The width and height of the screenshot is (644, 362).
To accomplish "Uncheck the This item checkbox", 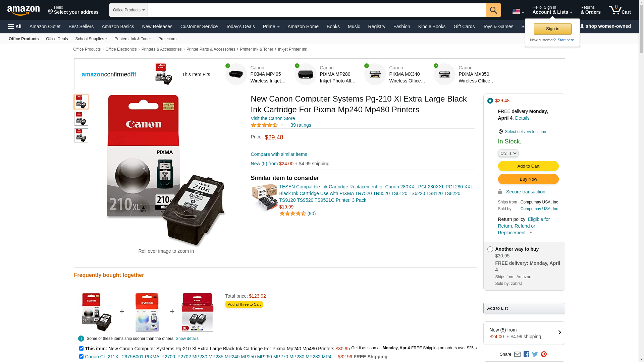I will pyautogui.click(x=81, y=349).
